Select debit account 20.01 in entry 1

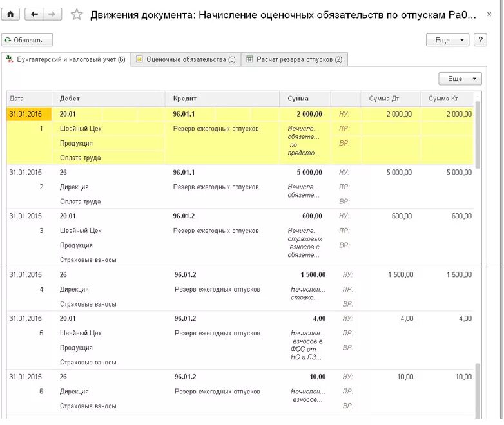pyautogui.click(x=68, y=114)
